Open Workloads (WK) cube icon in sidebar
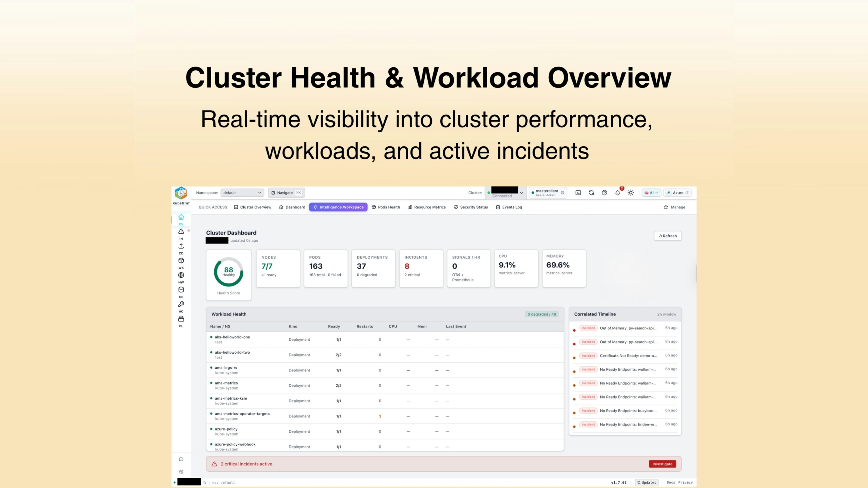Viewport: 868px width, 488px height. 181,261
